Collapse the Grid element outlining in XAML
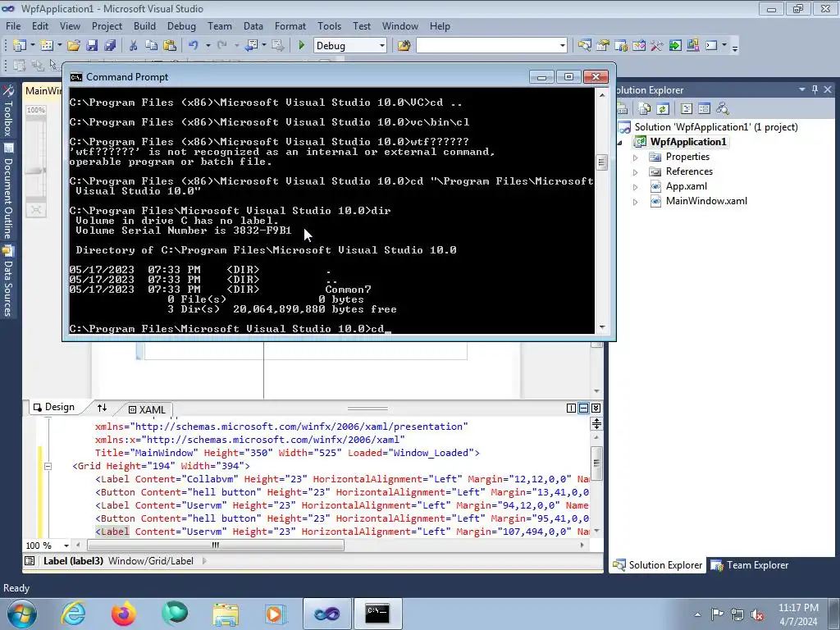Viewport: 840px width, 630px height. 48,466
